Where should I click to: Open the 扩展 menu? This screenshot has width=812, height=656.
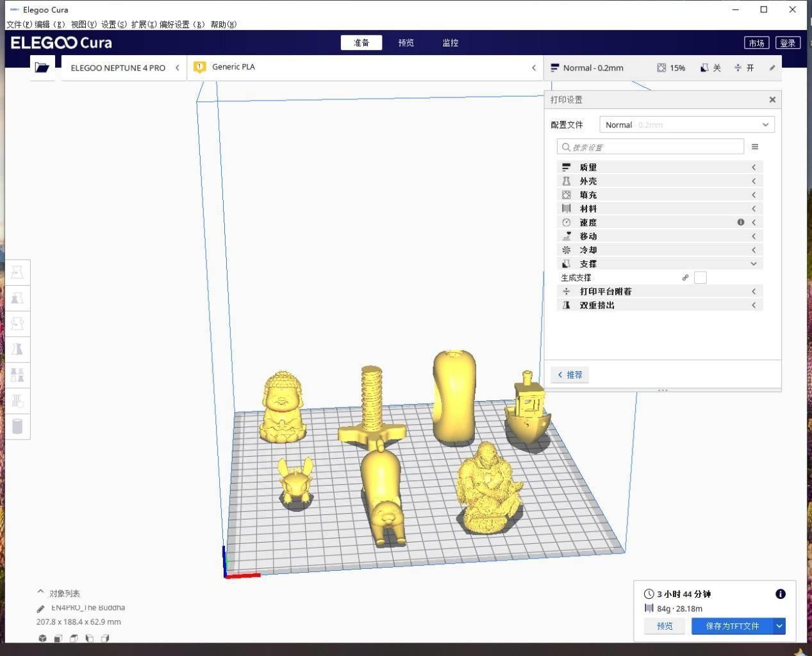click(x=143, y=24)
